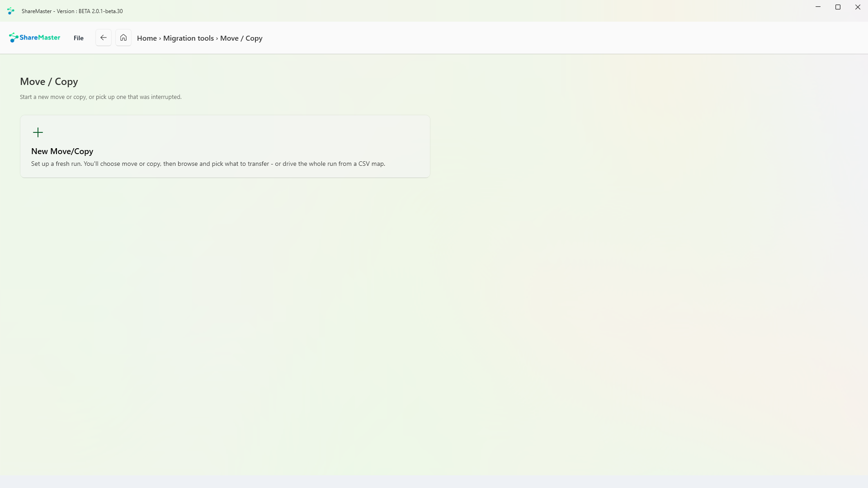The width and height of the screenshot is (868, 488).
Task: Click the ShareMaster logo
Action: point(34,38)
